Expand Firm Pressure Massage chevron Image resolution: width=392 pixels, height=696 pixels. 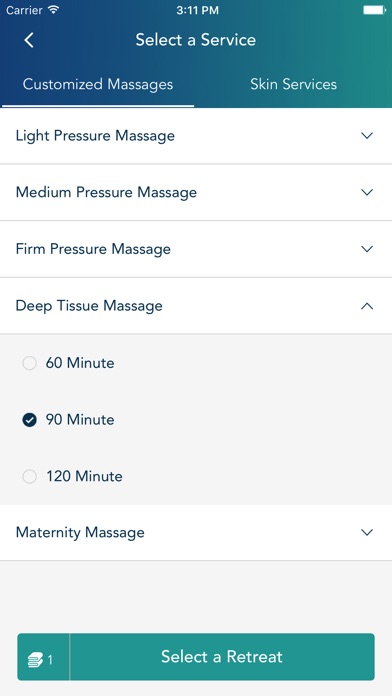367,249
